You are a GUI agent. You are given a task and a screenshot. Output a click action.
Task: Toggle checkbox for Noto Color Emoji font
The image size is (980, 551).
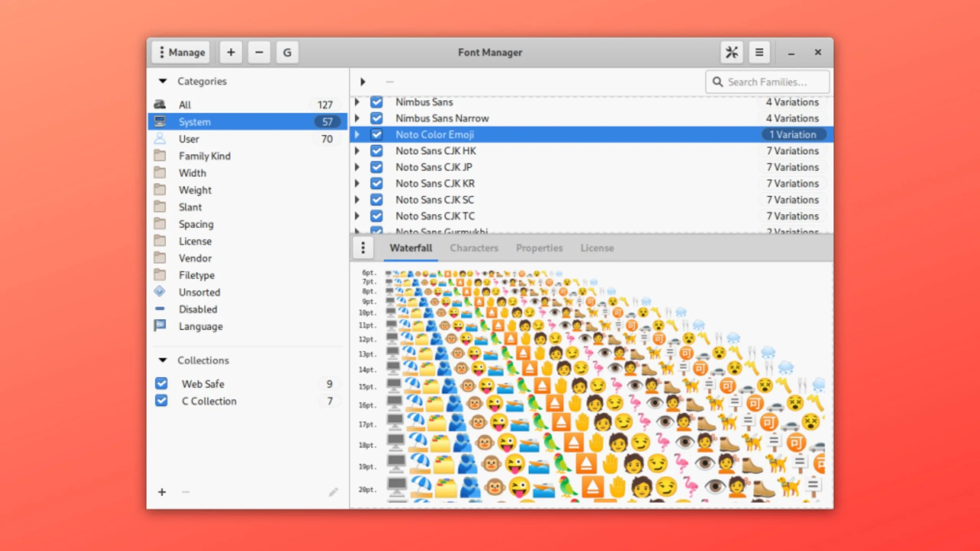pyautogui.click(x=376, y=134)
